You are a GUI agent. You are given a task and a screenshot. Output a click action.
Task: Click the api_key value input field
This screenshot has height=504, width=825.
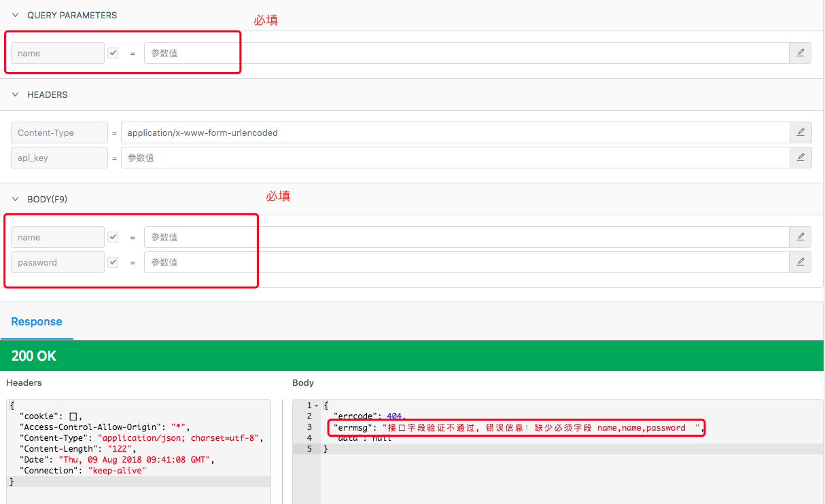coord(455,158)
